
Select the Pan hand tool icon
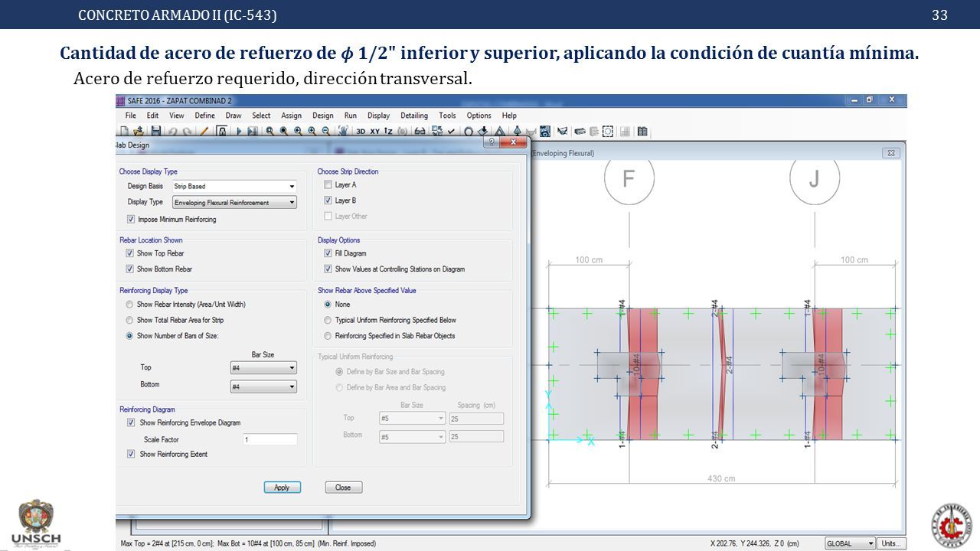tap(343, 131)
